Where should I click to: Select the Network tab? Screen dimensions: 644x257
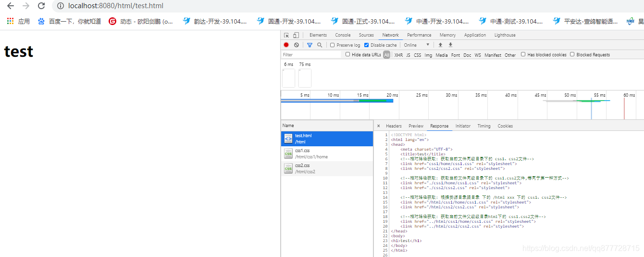coord(390,35)
